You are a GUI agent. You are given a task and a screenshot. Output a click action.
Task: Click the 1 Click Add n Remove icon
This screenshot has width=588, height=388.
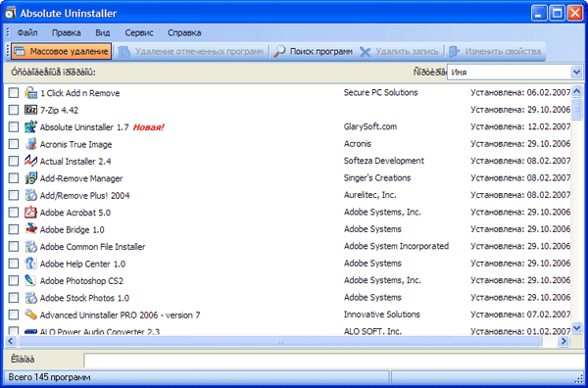click(30, 93)
